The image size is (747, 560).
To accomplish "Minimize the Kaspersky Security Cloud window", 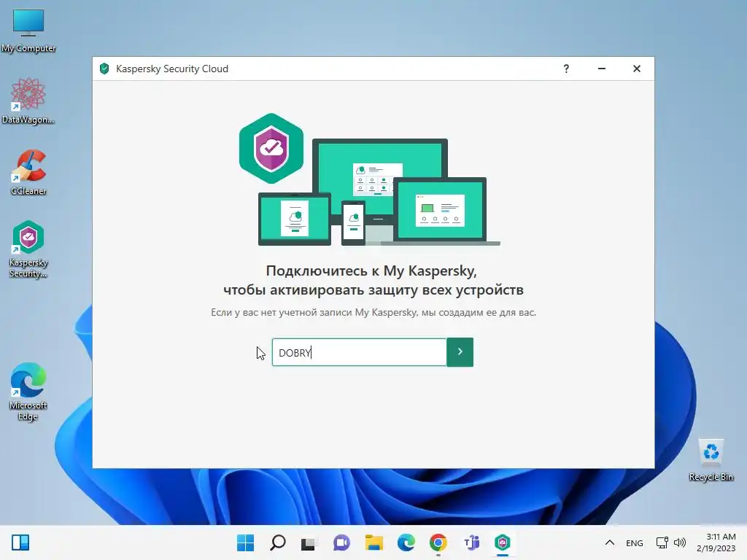I will 602,69.
